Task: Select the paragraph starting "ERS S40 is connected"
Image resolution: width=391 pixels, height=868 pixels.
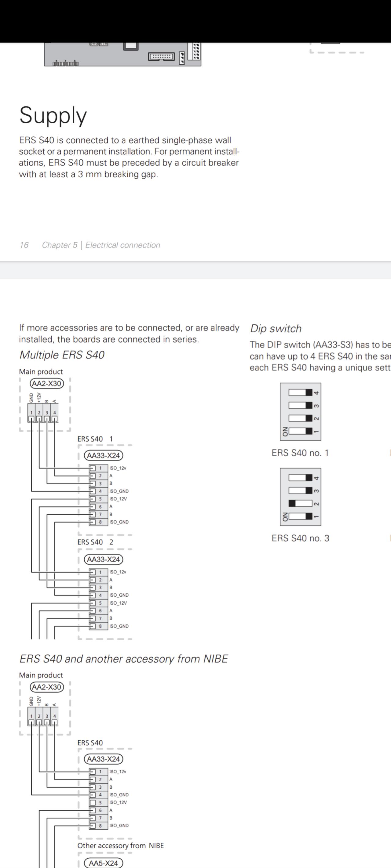Action: click(x=129, y=157)
